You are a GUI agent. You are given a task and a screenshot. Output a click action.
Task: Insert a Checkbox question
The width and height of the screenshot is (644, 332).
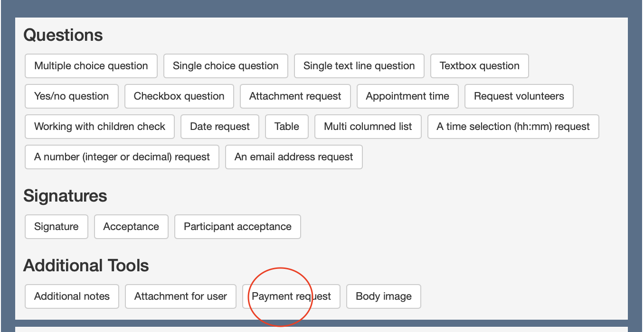pyautogui.click(x=179, y=96)
